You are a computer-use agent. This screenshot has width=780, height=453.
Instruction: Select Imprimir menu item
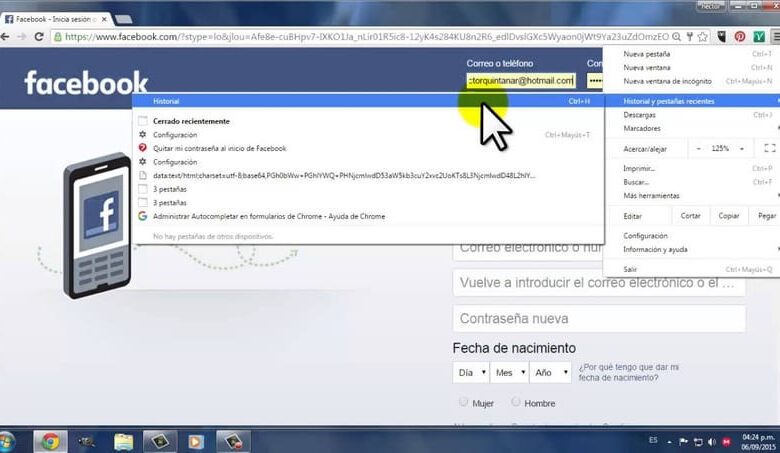tap(691, 169)
